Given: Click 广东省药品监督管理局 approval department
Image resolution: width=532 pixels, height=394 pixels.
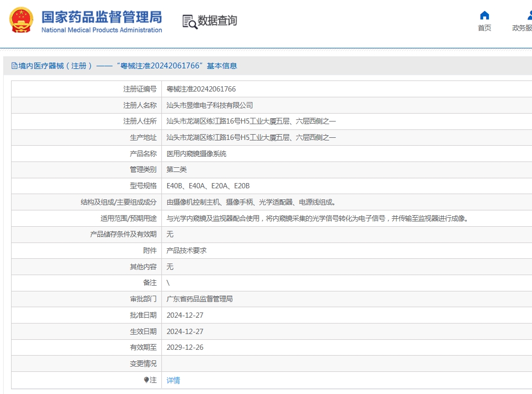Looking at the screenshot, I should coord(200,299).
